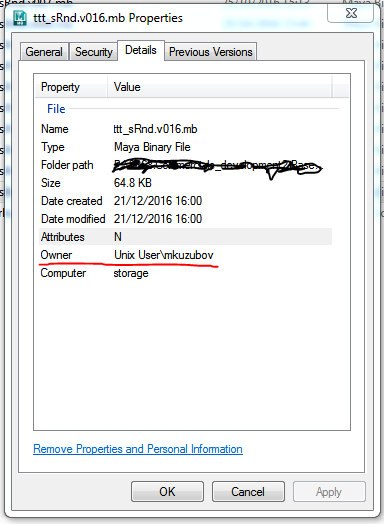
Task: Select the Size value 64.8 KB
Action: (x=133, y=183)
